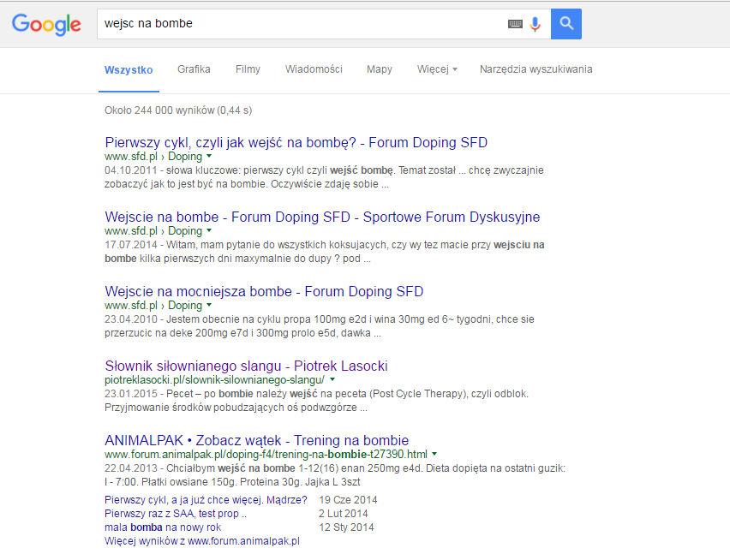This screenshot has width=730, height=560.
Task: Click 'Więcej wyników z www.forum.animalpak.pl'
Action: 202,541
